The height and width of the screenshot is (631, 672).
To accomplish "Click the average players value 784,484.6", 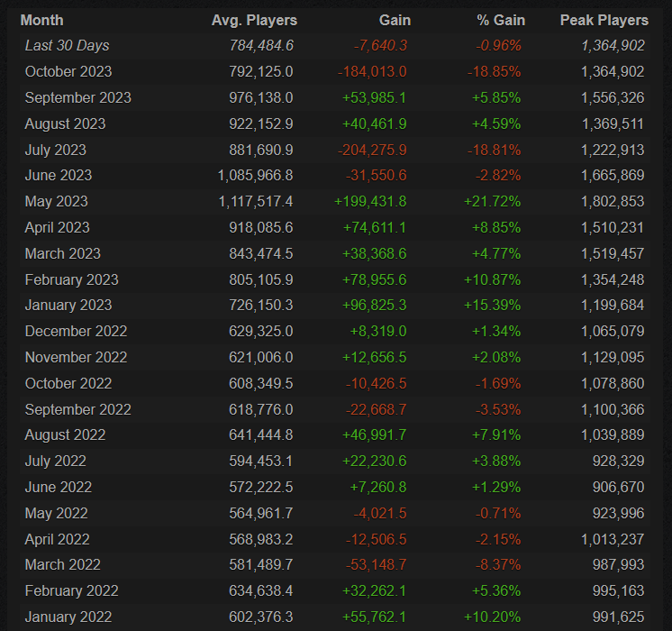I will (x=261, y=45).
